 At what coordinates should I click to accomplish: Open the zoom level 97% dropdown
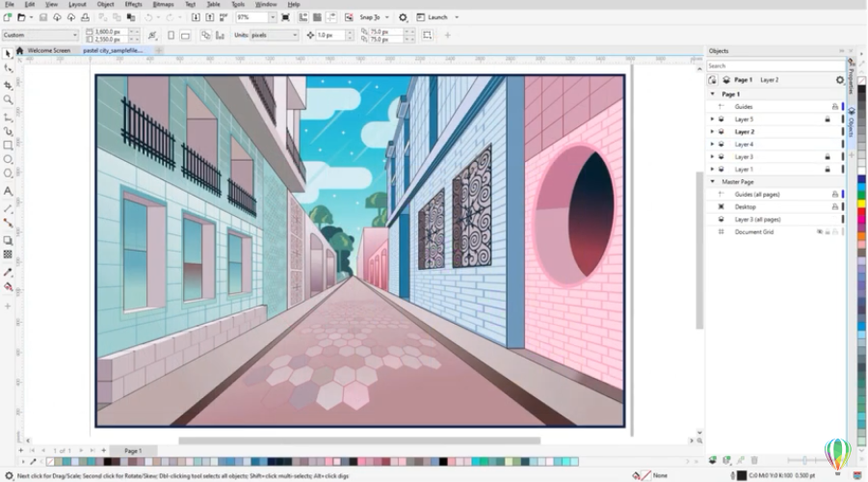[x=273, y=17]
